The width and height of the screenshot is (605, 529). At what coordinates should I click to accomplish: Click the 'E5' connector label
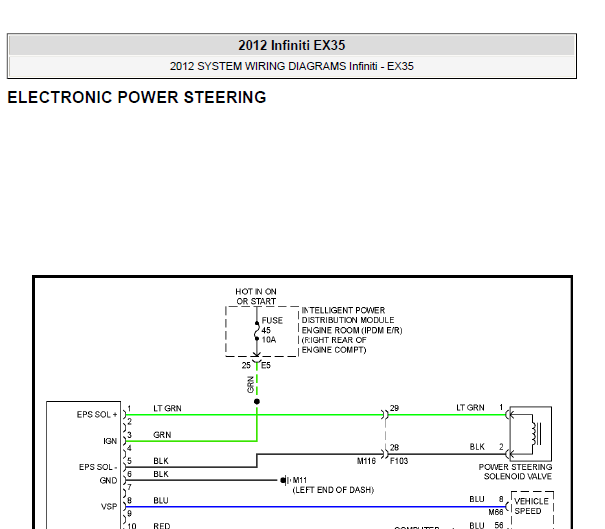266,365
